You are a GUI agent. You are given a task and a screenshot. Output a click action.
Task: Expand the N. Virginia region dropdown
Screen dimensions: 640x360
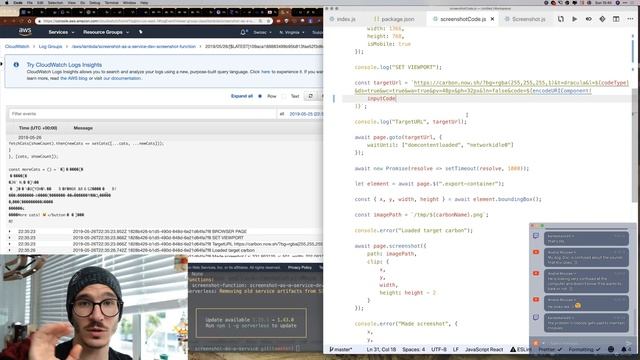coord(291,32)
